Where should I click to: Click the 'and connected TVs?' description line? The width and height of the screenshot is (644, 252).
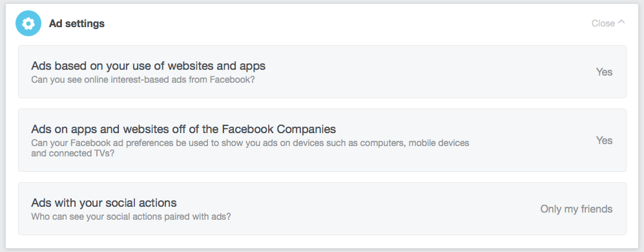[73, 154]
